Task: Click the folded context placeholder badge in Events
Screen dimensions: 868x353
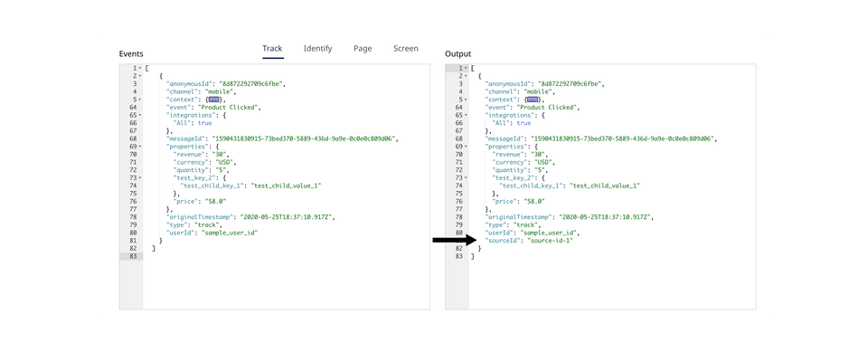Action: click(213, 100)
